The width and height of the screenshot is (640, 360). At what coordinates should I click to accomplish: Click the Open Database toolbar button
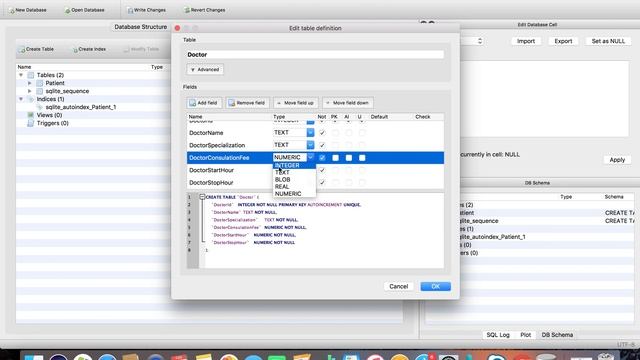click(84, 10)
